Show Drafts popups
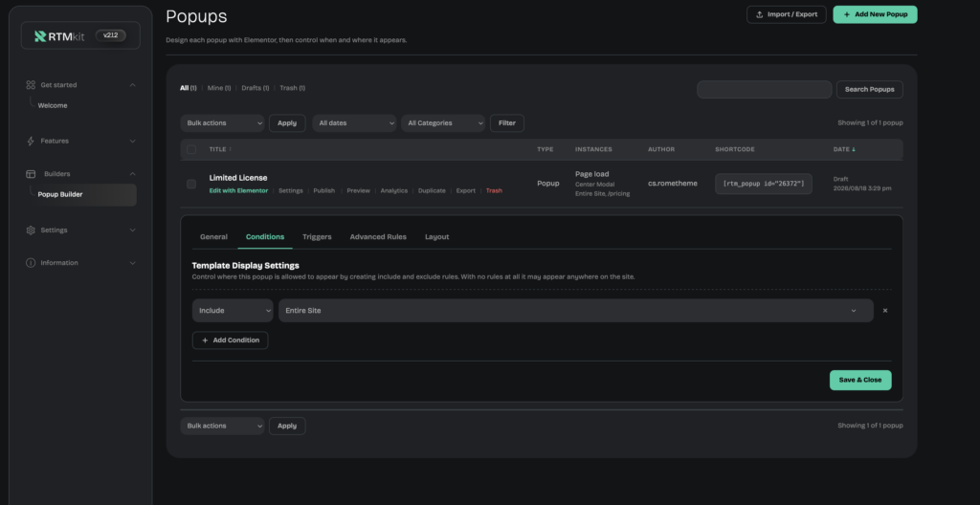Viewport: 980px width, 505px height. (255, 88)
